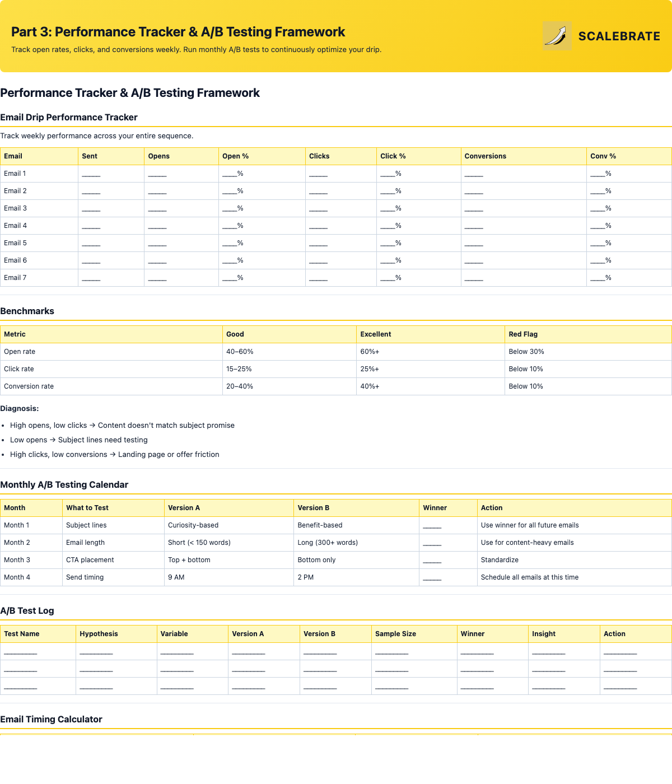Click the Conversion rate metric label

click(29, 386)
